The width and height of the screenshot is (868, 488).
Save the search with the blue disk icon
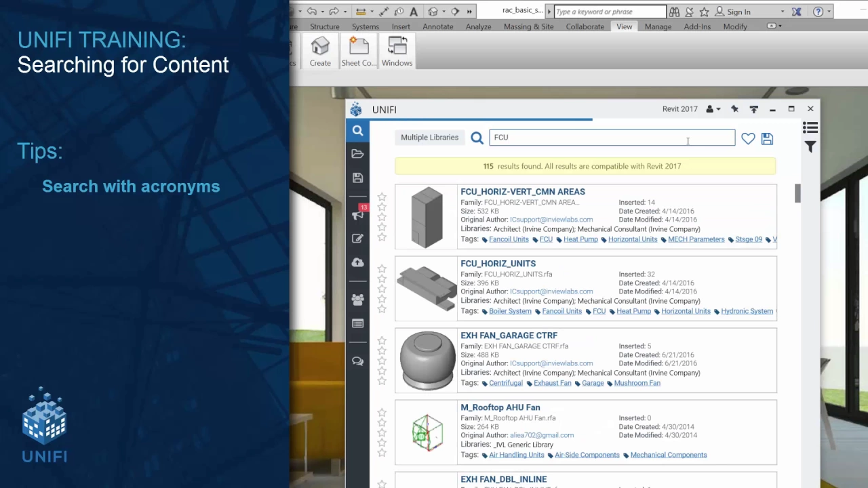[x=767, y=138]
